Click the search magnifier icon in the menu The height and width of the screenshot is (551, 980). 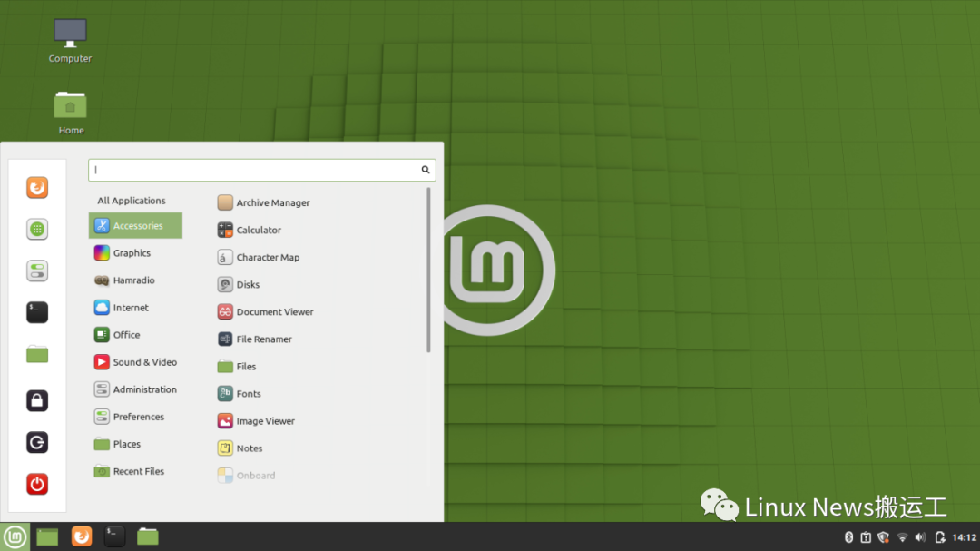(x=425, y=170)
